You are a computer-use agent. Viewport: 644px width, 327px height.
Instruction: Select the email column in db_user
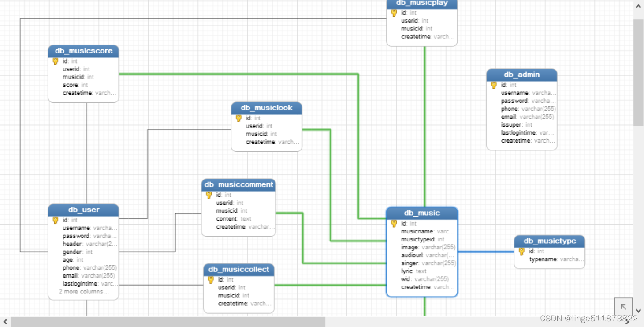click(x=89, y=276)
